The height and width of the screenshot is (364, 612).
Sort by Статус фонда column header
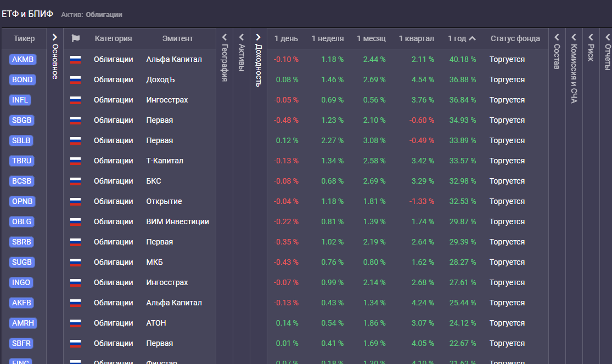pyautogui.click(x=515, y=38)
